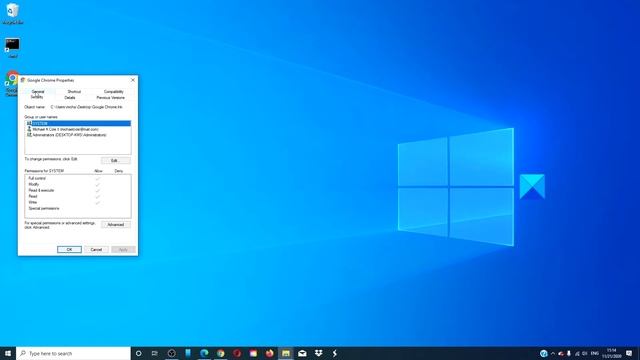Confirm the Properties dialog with OK
The width and height of the screenshot is (640, 360).
(x=69, y=249)
